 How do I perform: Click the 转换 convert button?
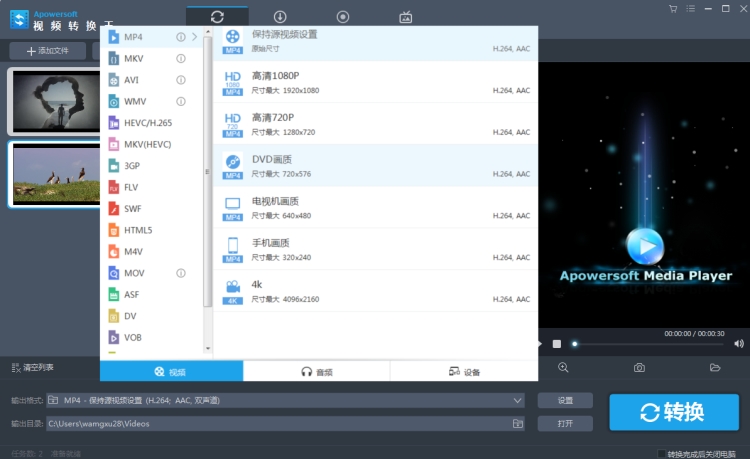click(675, 412)
